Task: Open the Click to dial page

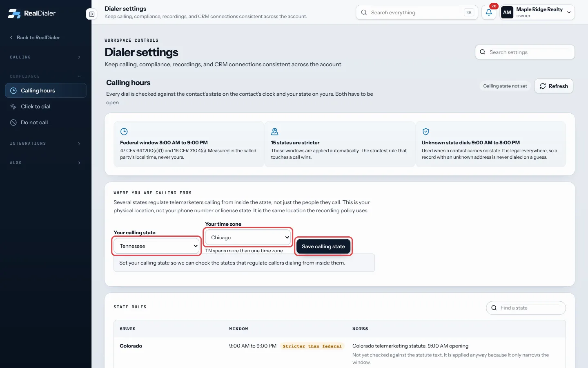Action: 46,106
